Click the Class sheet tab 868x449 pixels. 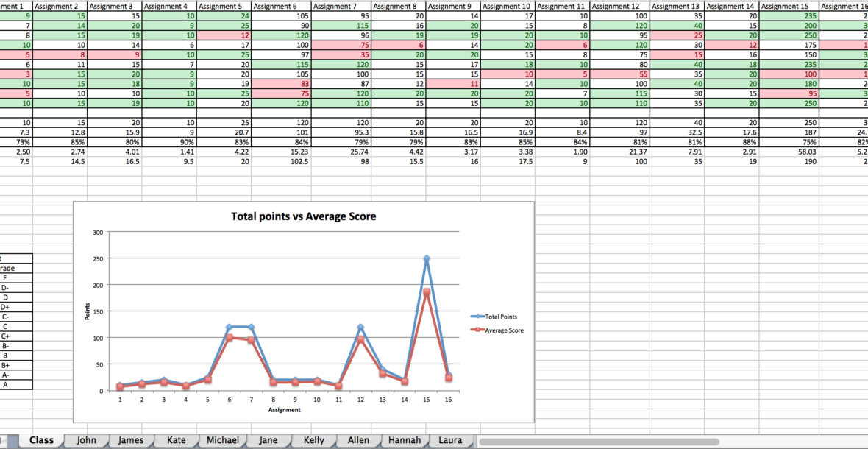point(41,440)
